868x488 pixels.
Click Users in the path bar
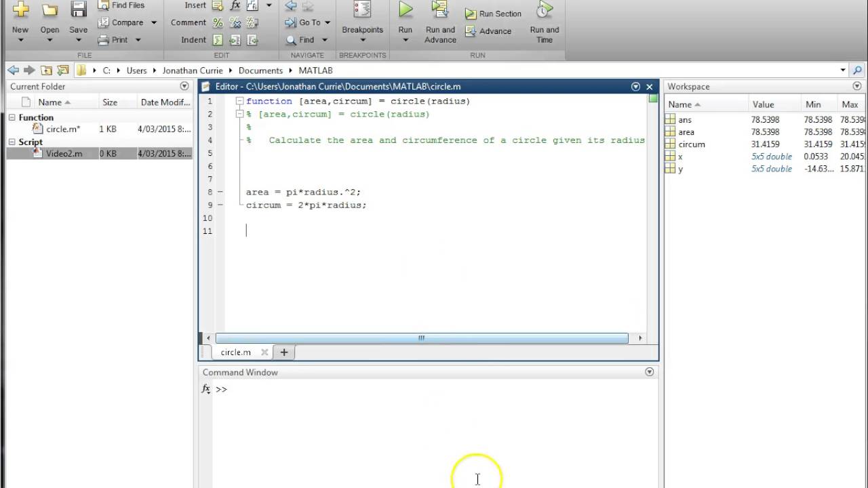(x=136, y=70)
